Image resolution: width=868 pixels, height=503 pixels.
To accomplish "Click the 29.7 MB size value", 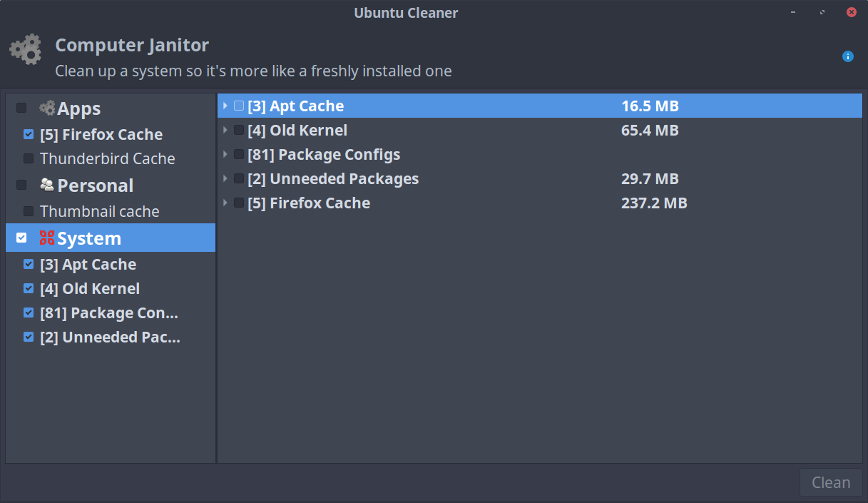I will tap(650, 178).
